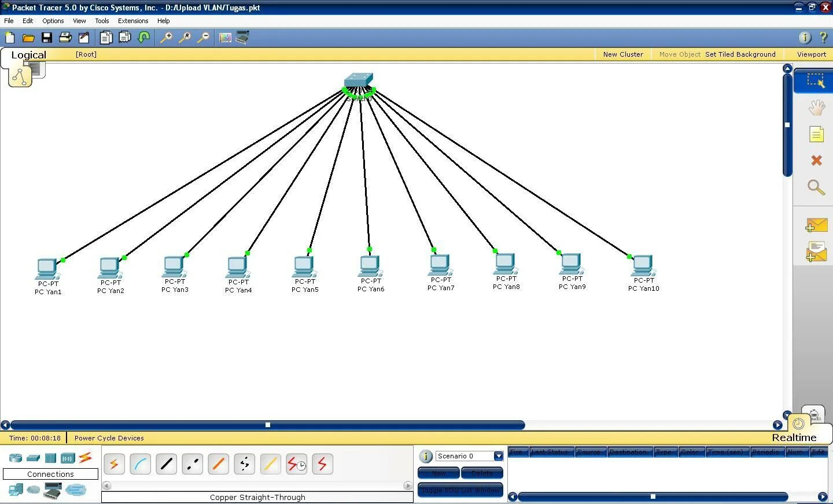Select the switch device in the workspace
The image size is (833, 504).
[359, 80]
